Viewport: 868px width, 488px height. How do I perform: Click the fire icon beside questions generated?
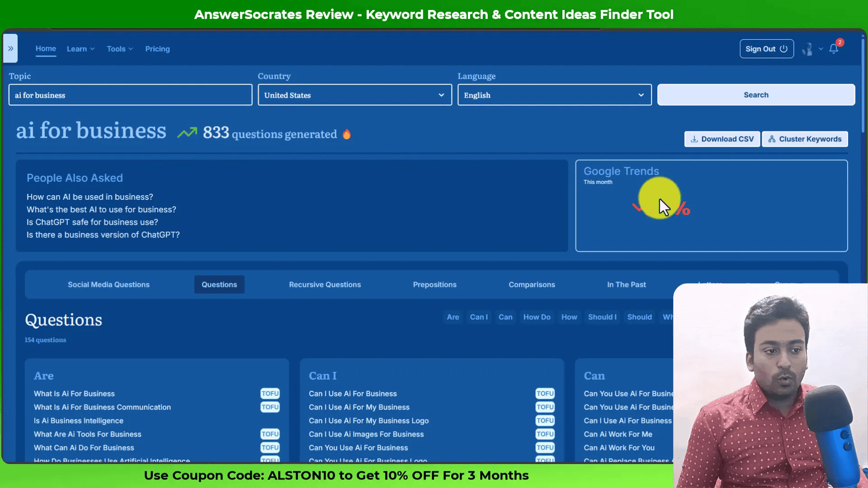[x=347, y=134]
